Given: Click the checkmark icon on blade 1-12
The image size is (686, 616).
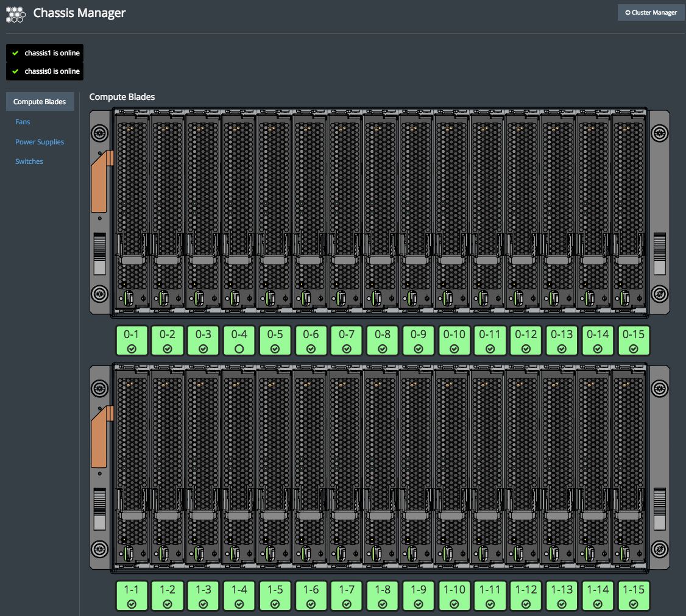Looking at the screenshot, I should (526, 604).
